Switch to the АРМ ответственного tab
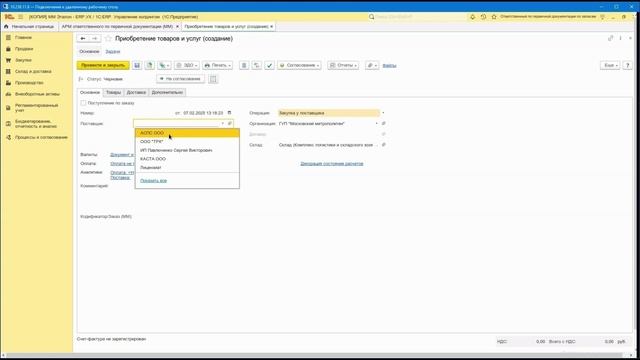 (118, 26)
